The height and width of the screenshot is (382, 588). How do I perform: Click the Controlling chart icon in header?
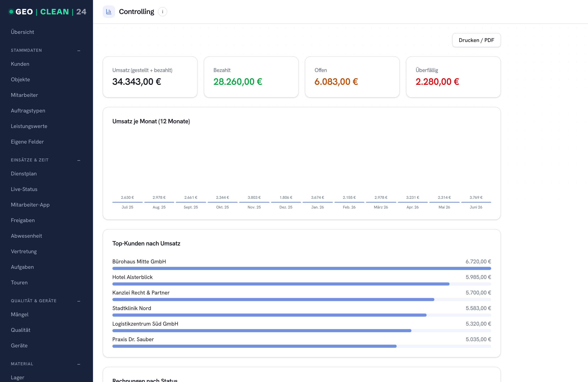109,12
